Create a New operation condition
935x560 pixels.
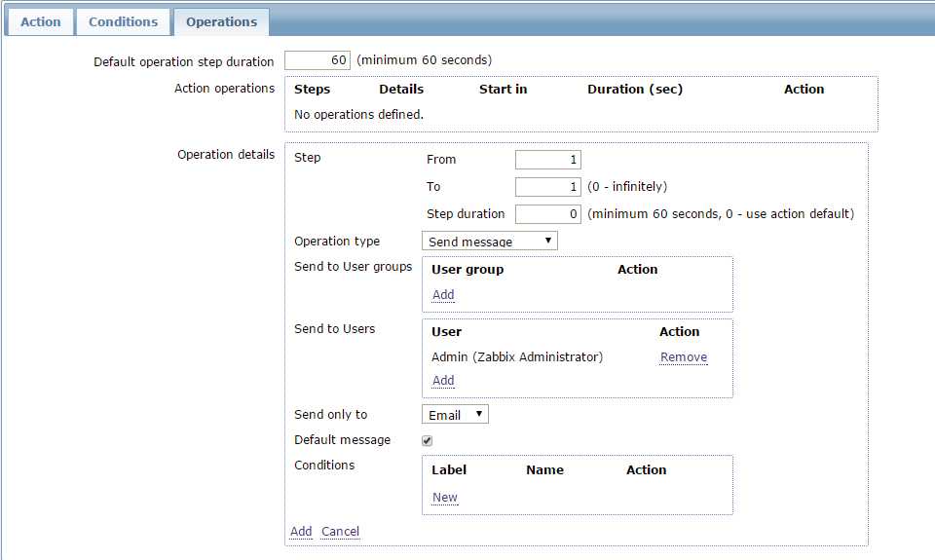click(445, 498)
